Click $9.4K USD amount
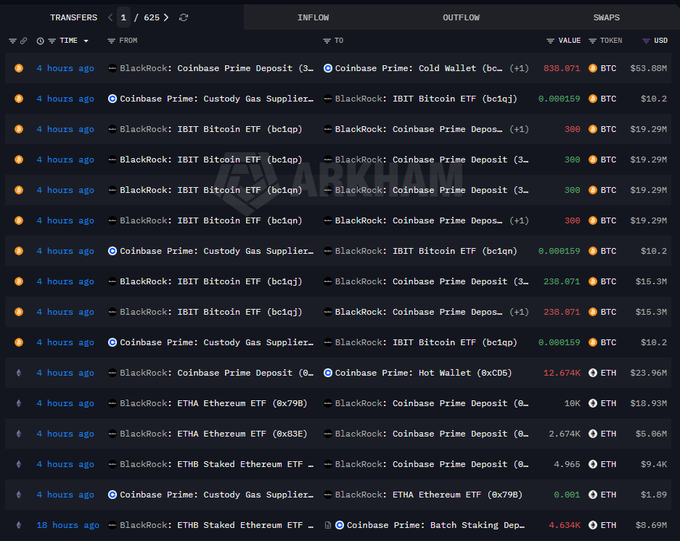The height and width of the screenshot is (541, 680). 654,464
